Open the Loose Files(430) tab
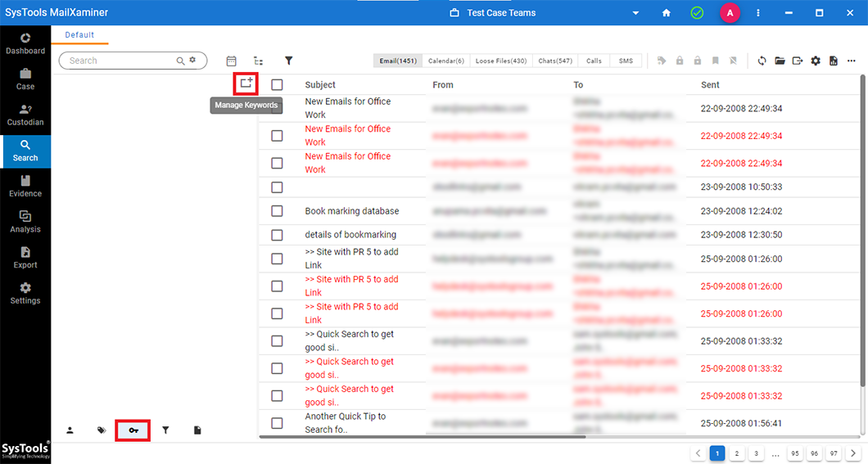The height and width of the screenshot is (464, 868). tap(501, 61)
